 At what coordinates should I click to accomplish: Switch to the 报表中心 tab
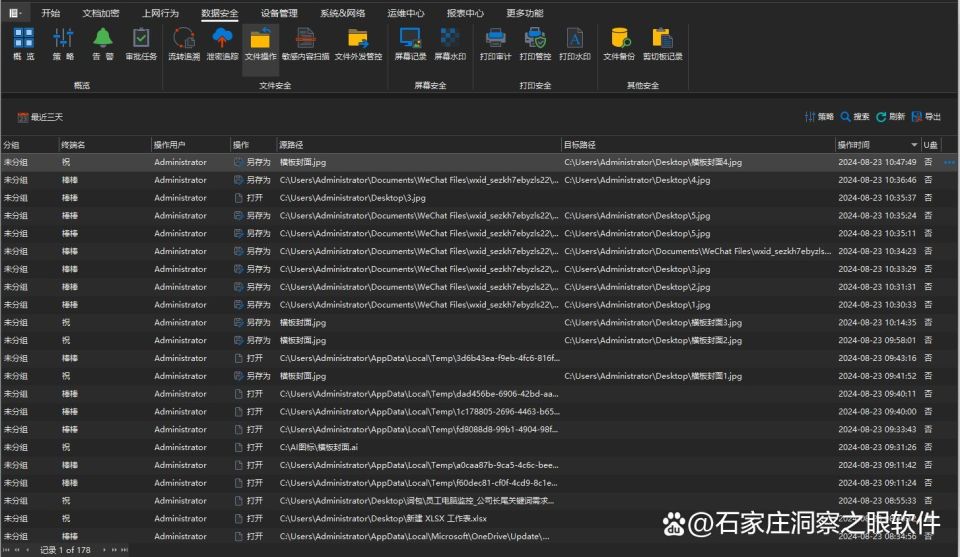coord(465,13)
